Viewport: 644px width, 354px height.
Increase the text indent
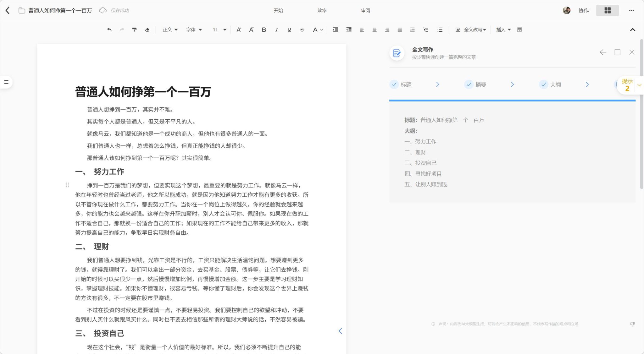click(336, 30)
